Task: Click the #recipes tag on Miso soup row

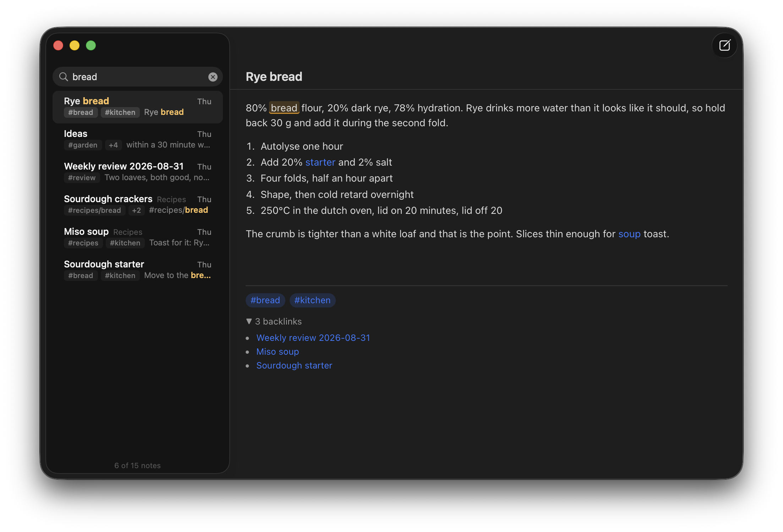Action: (x=83, y=243)
